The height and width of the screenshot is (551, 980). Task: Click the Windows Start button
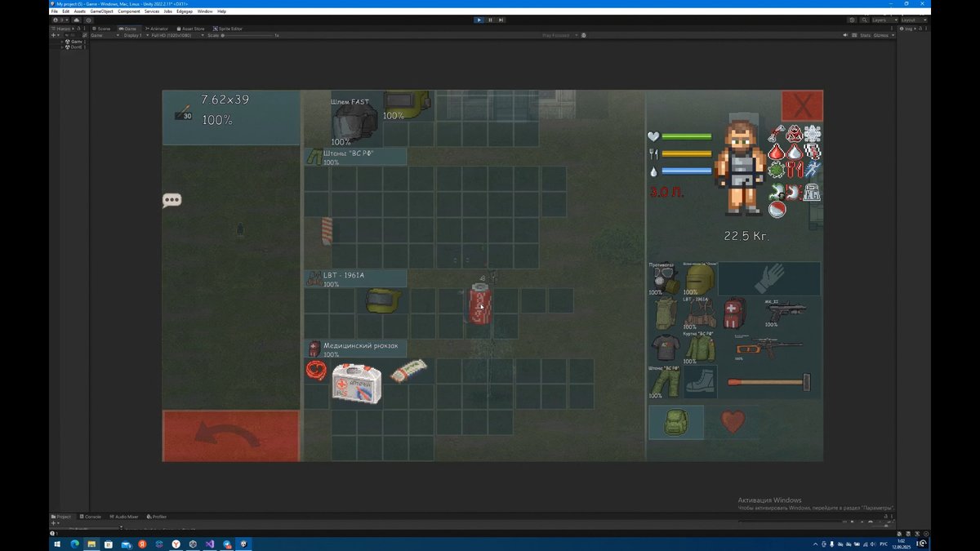[x=57, y=544]
